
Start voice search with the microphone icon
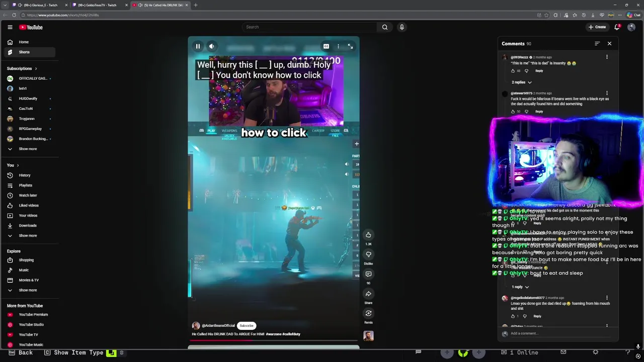[x=401, y=27]
